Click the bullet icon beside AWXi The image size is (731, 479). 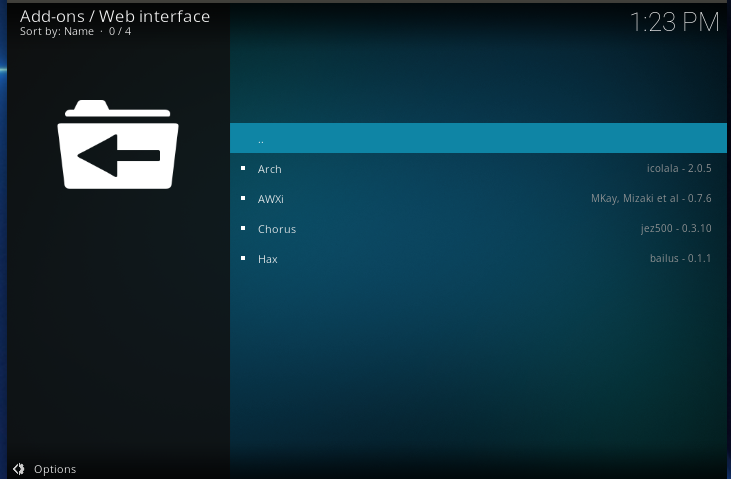(243, 198)
